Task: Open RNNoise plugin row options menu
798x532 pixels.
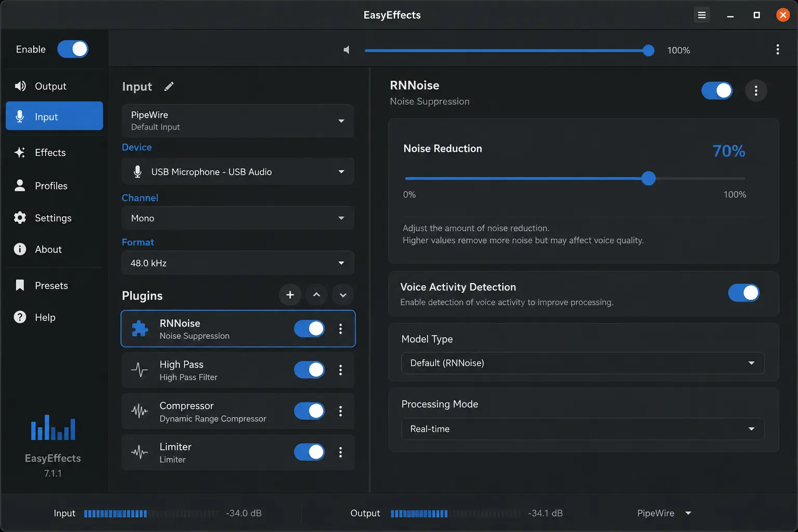Action: (x=340, y=328)
